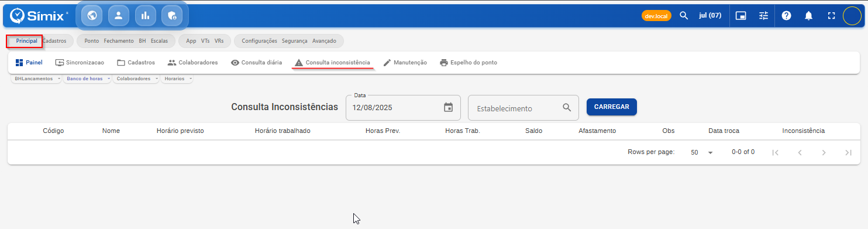Open the help question mark icon
Viewport: 868px width, 229px height.
pyautogui.click(x=787, y=16)
